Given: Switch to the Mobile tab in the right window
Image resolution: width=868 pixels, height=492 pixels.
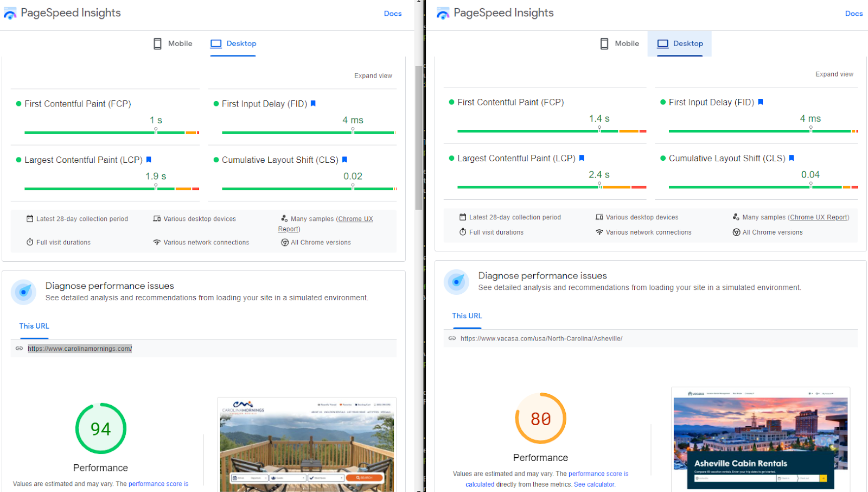Looking at the screenshot, I should [619, 43].
